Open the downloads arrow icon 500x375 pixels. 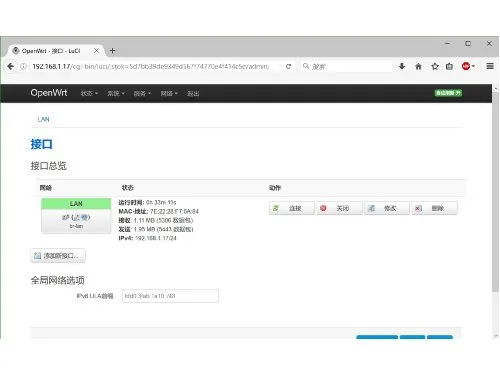coord(402,66)
